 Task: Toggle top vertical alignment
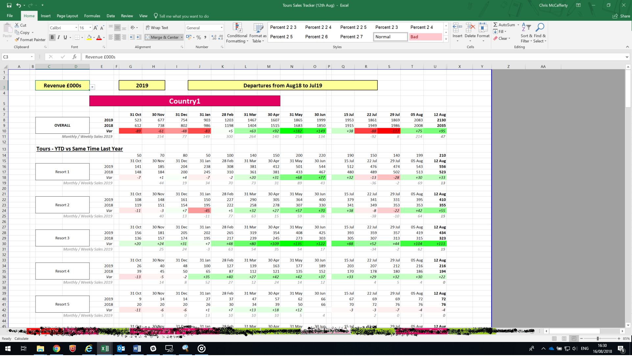111,28
